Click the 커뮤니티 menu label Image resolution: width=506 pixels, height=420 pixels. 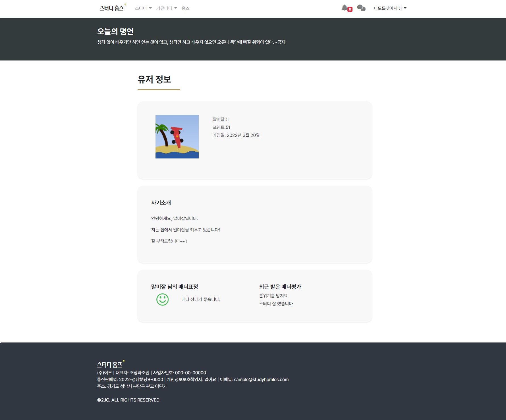point(164,8)
